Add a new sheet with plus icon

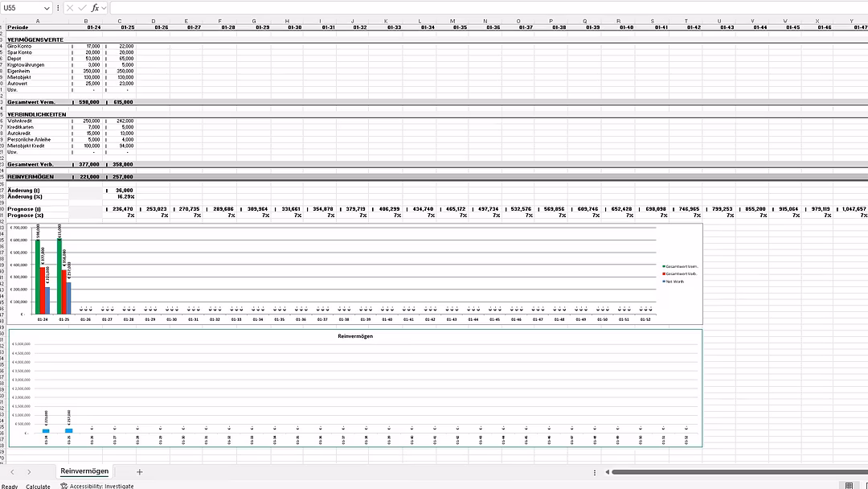point(139,472)
